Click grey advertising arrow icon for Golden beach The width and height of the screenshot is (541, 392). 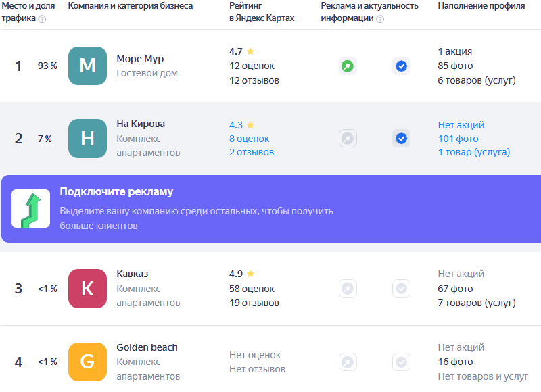[348, 362]
